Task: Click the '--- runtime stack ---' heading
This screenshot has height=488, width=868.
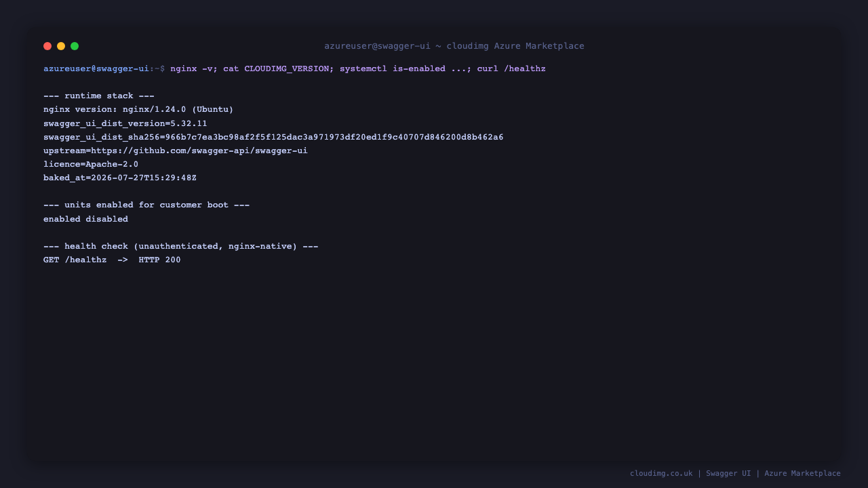Action: [x=99, y=96]
